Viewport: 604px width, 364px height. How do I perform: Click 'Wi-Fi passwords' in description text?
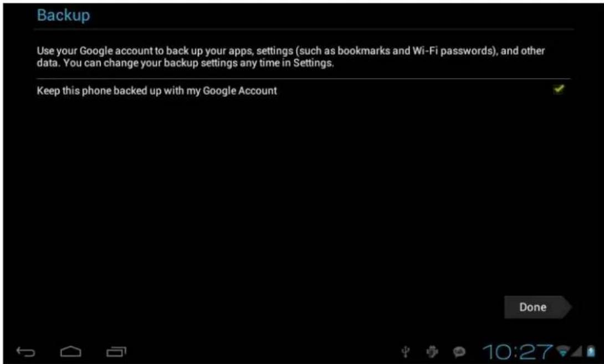pos(453,51)
